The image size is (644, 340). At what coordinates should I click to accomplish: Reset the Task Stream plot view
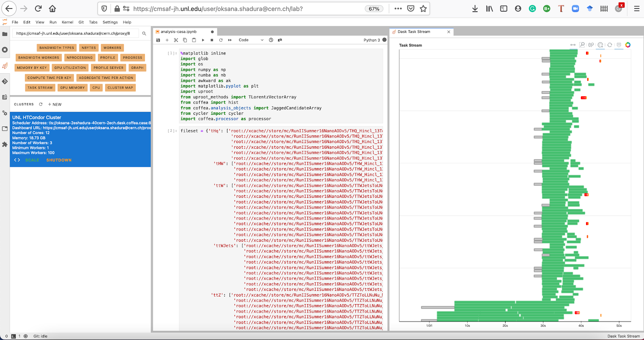pyautogui.click(x=609, y=45)
